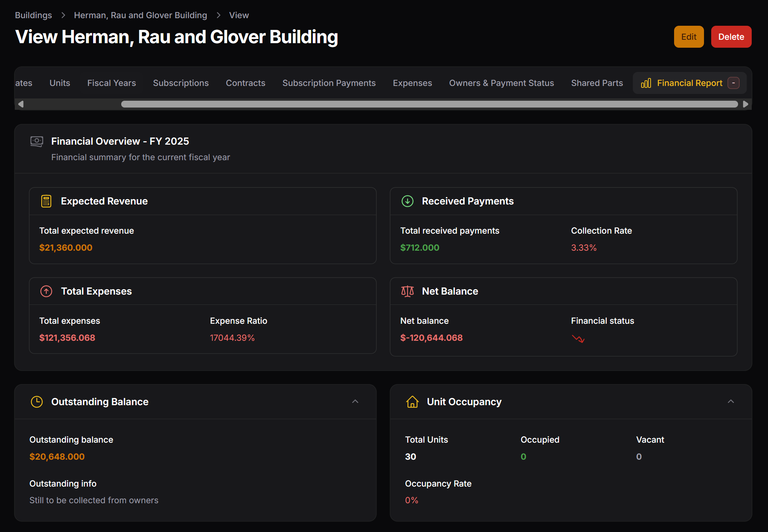Click the up-arrow icon on Total Expenses
The image size is (768, 532).
[46, 291]
